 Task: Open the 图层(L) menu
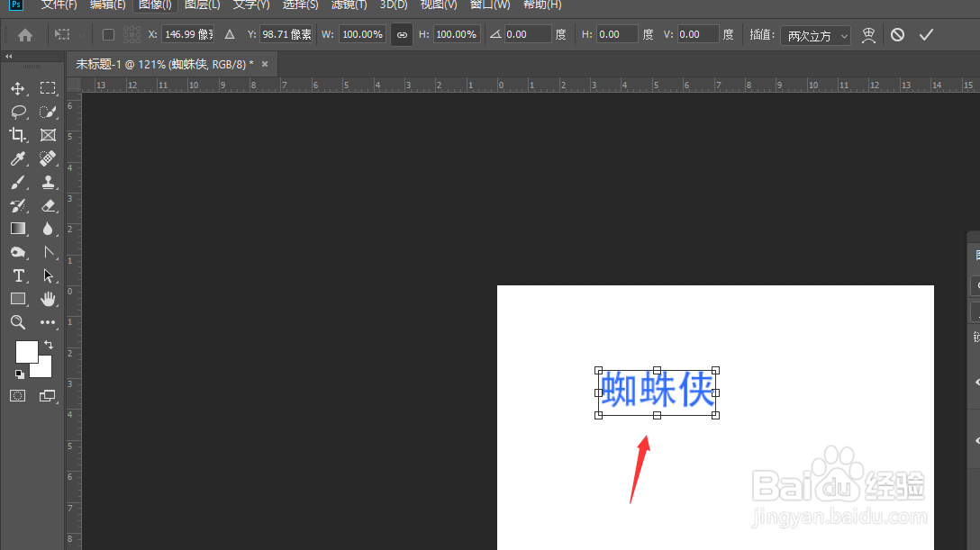pyautogui.click(x=203, y=5)
